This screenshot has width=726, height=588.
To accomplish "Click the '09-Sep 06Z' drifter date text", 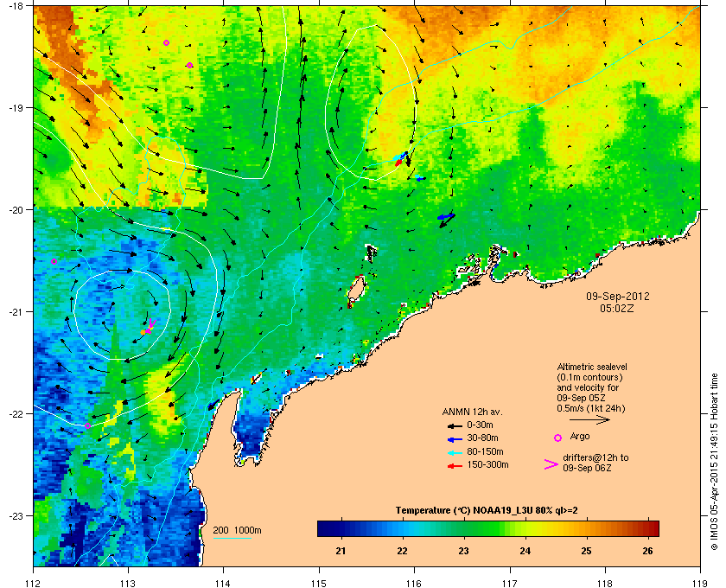I will pyautogui.click(x=587, y=468).
